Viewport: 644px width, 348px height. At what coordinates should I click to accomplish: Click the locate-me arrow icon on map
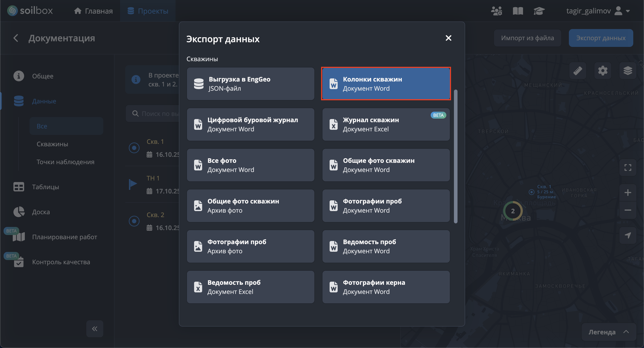click(627, 235)
